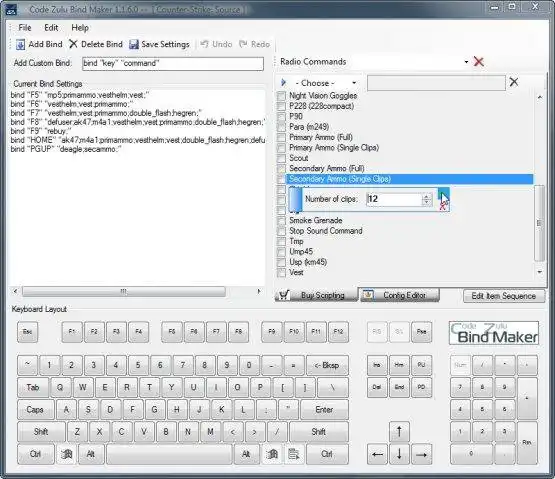The width and height of the screenshot is (555, 479).
Task: Click item list scroll down arrow
Action: [539, 272]
